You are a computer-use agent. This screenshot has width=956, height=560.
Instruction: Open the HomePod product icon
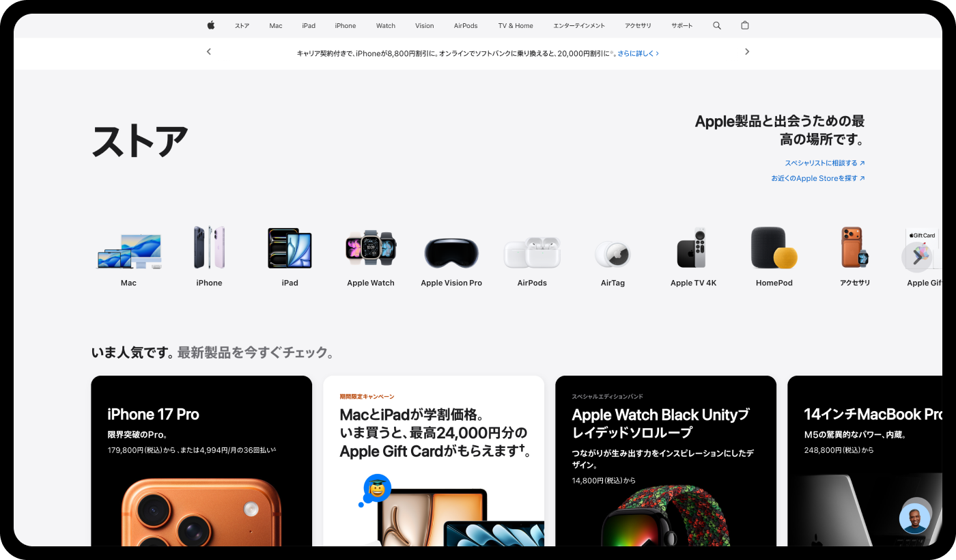[x=774, y=249]
